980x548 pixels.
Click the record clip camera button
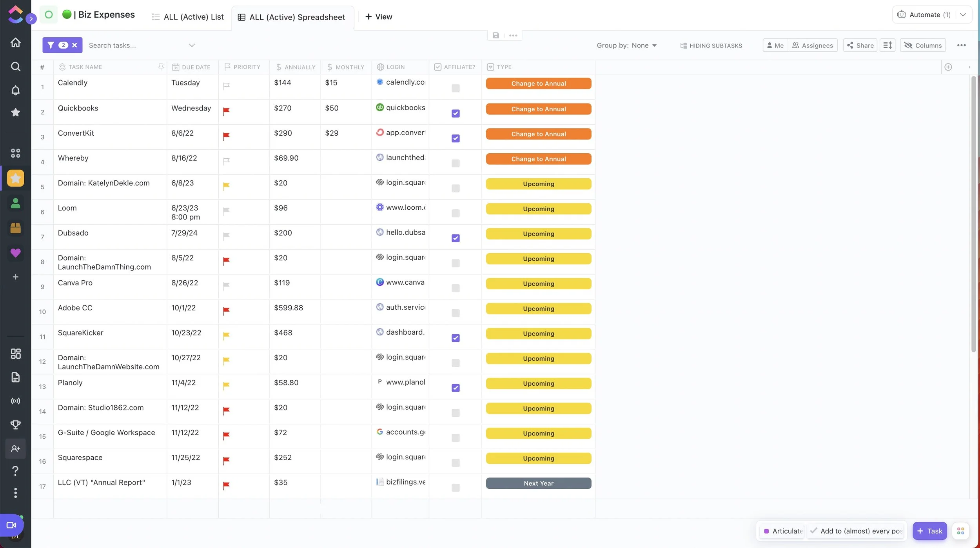point(11,525)
